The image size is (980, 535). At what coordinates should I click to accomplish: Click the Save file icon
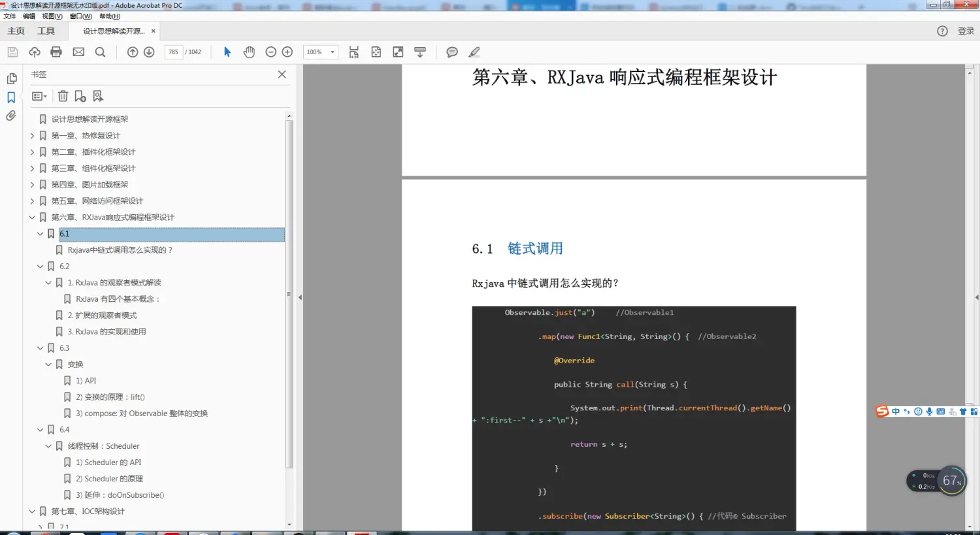tap(12, 52)
